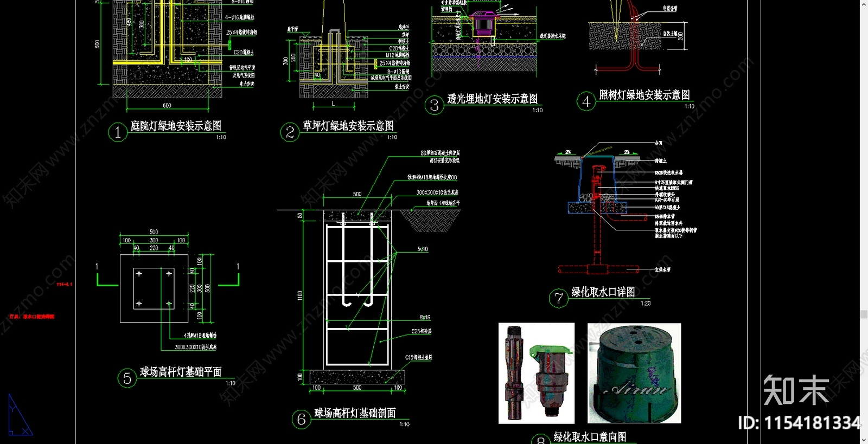Select the circled detail number 6
Image resolution: width=868 pixels, height=444 pixels.
click(x=302, y=420)
